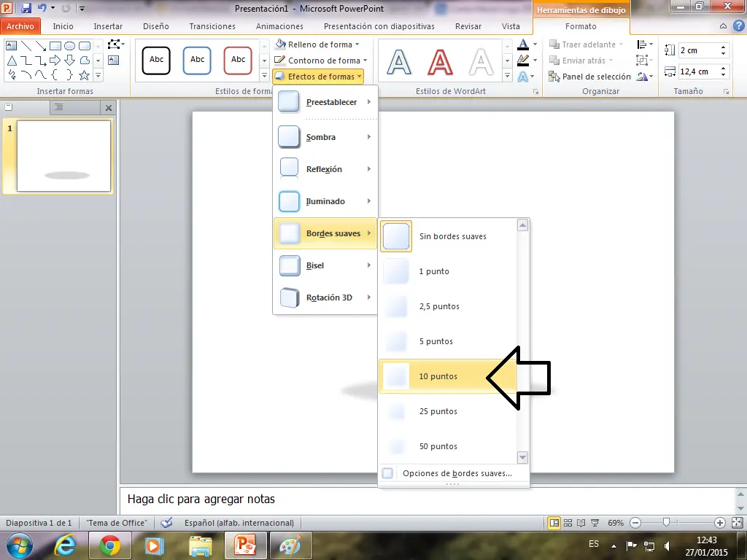Open the Archivo tab

[x=20, y=26]
